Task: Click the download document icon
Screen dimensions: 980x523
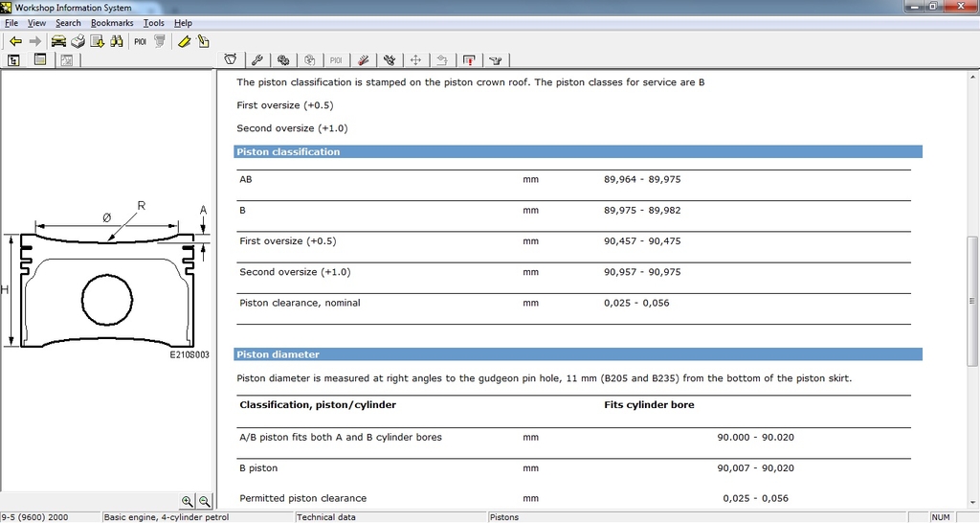Action: pyautogui.click(x=97, y=41)
